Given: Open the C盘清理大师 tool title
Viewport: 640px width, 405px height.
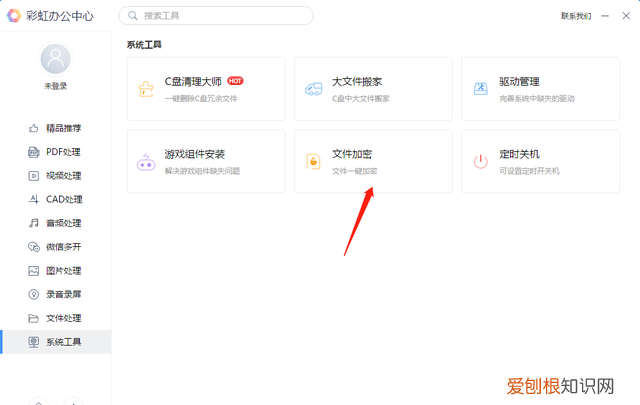Looking at the screenshot, I should click(193, 82).
